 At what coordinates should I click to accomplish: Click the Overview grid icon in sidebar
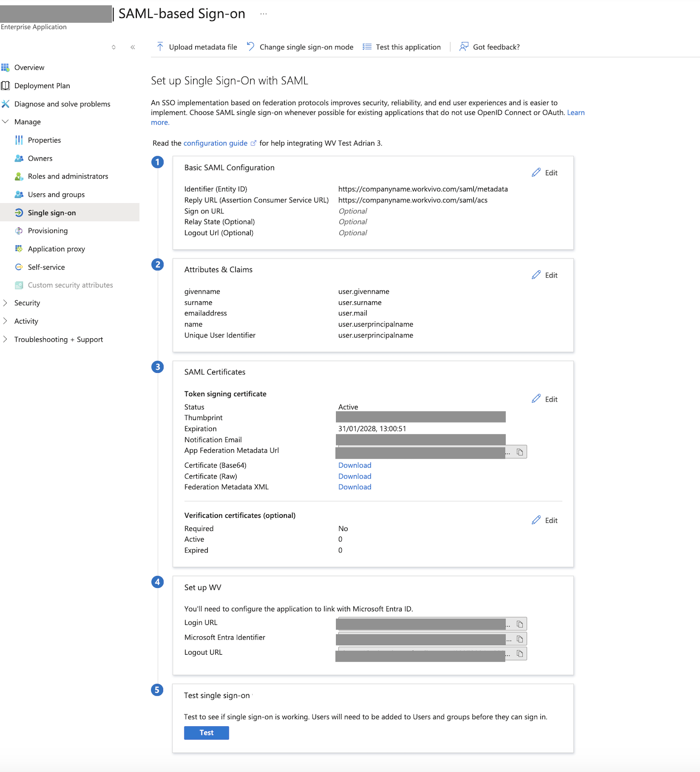[5, 67]
